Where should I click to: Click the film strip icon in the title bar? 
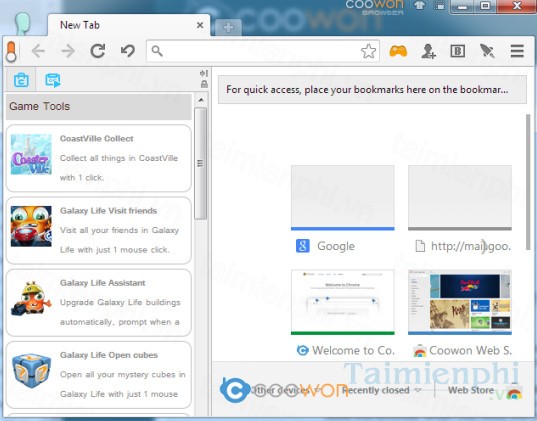[x=440, y=5]
